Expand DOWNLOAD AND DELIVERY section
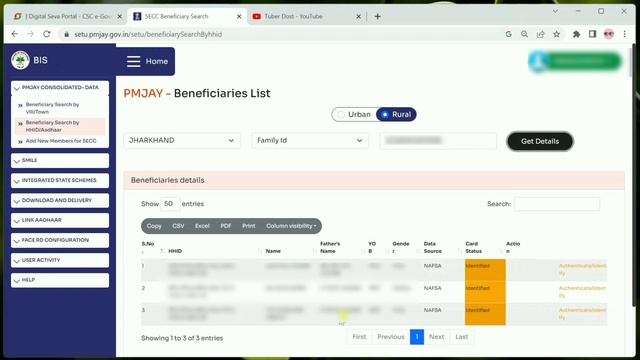Image resolution: width=640 pixels, height=360 pixels. pos(60,200)
